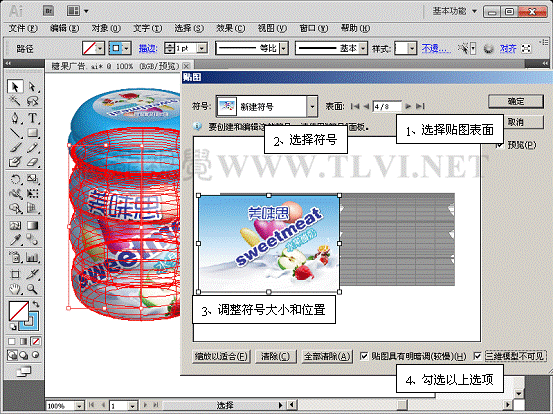Switch to Draw Behind mode
Screen dimensions: 553x414
click(x=24, y=355)
